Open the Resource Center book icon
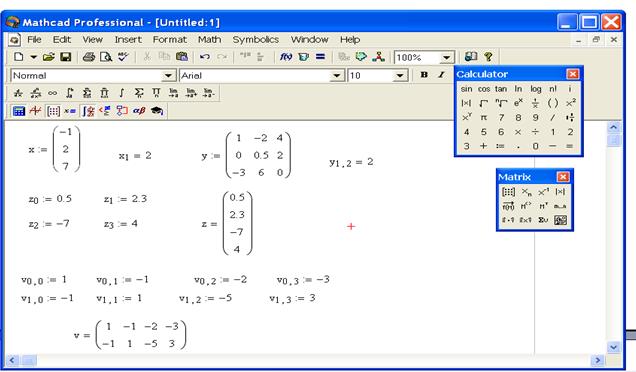This screenshot has width=636, height=372. pos(471,57)
